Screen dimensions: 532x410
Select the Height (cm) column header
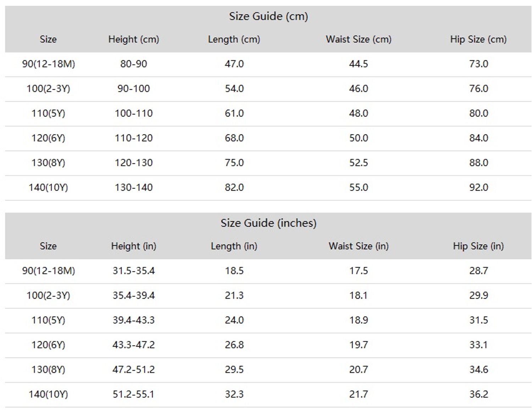click(133, 39)
